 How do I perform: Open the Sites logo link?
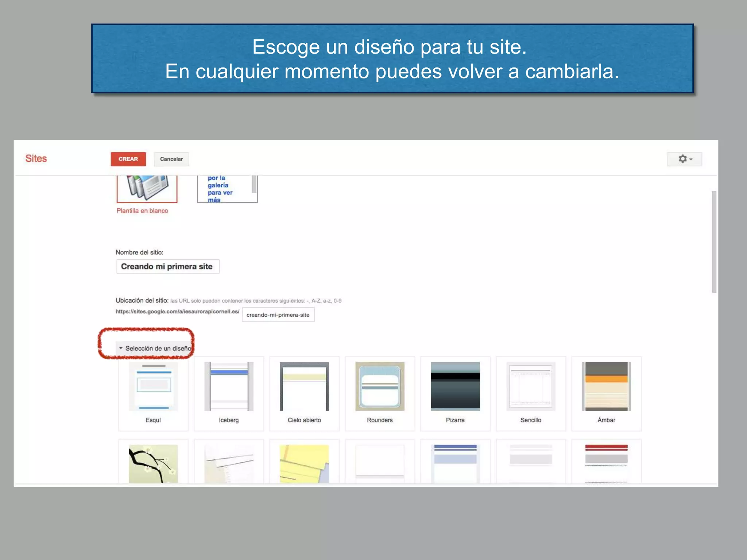click(36, 159)
